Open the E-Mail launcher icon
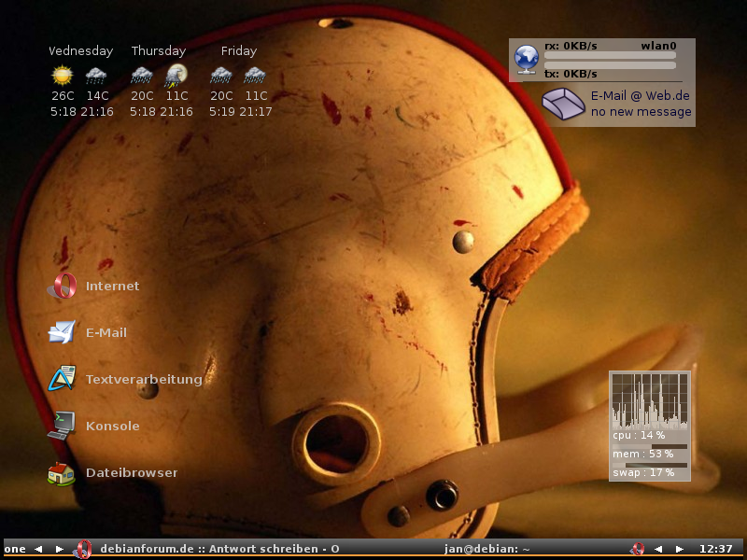Viewport: 747px width, 560px height. pos(62,332)
